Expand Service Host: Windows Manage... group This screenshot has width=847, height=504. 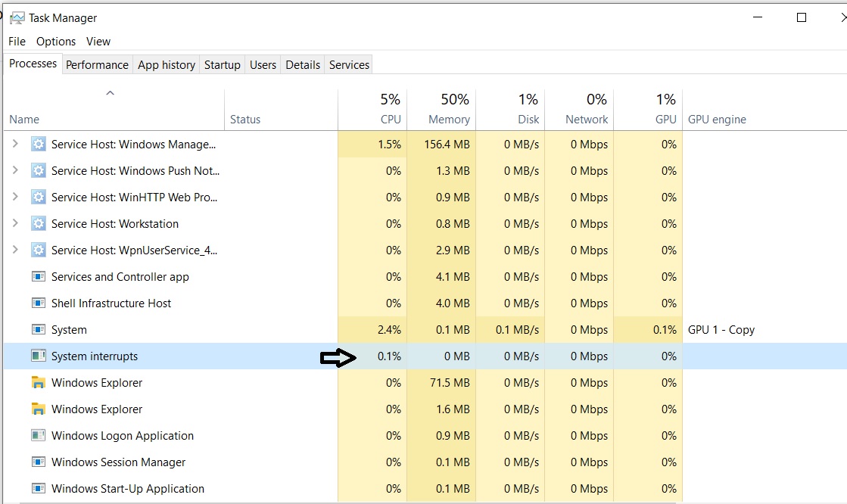pos(15,144)
